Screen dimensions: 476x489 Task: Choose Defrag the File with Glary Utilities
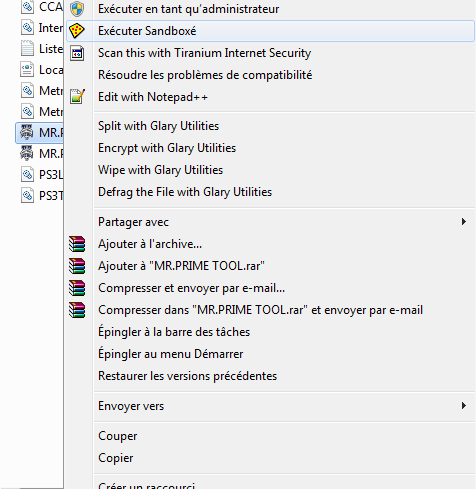[185, 192]
